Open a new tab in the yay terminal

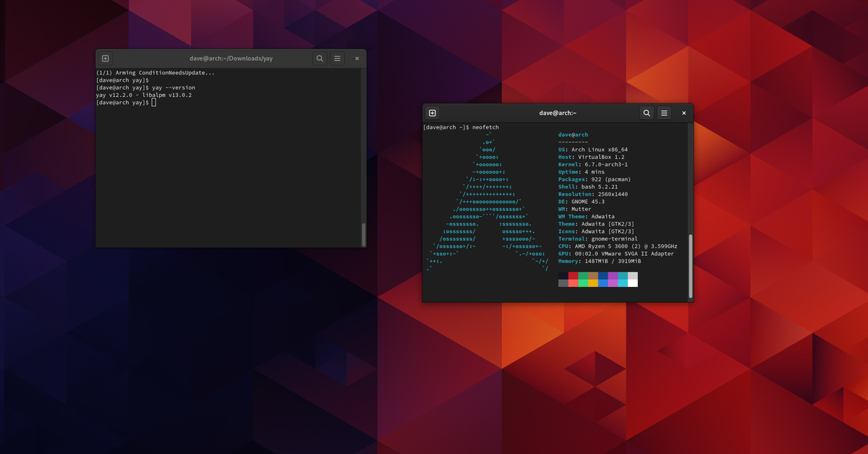(x=105, y=59)
